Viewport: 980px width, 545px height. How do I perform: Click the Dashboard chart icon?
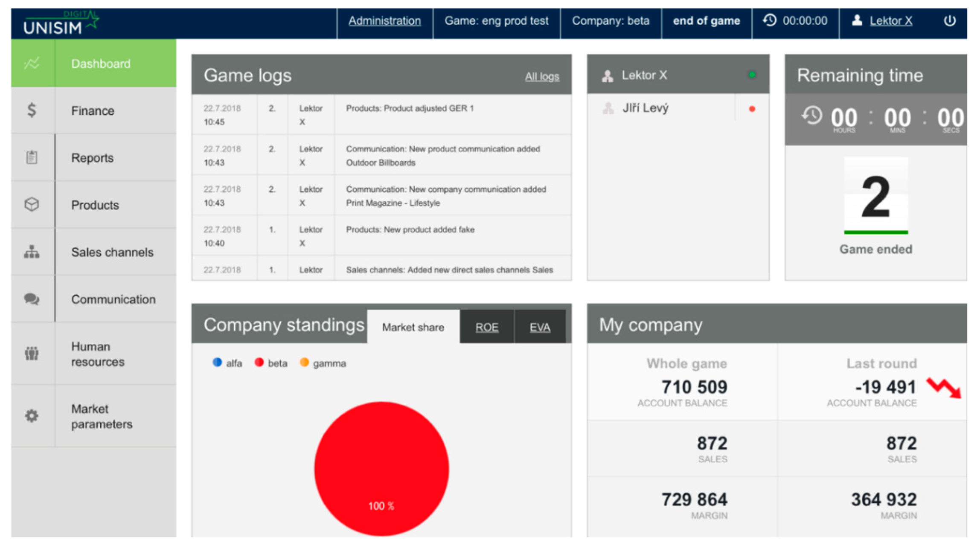[32, 64]
